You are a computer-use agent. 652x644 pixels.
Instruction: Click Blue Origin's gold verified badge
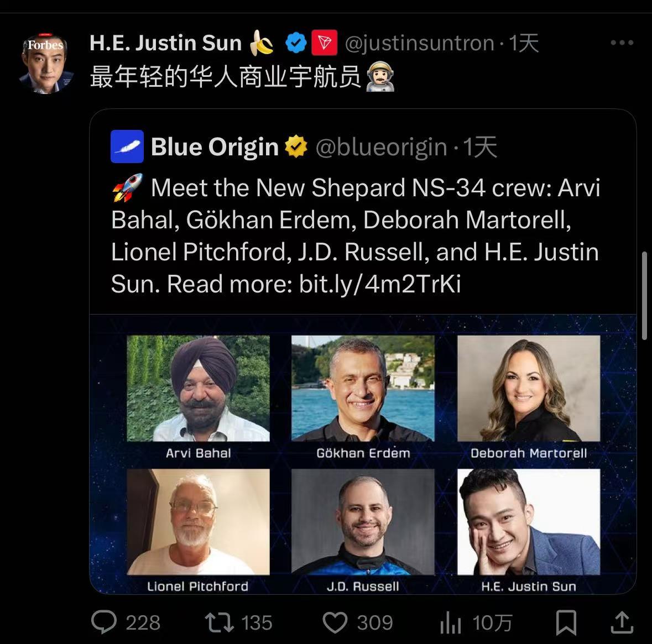296,146
